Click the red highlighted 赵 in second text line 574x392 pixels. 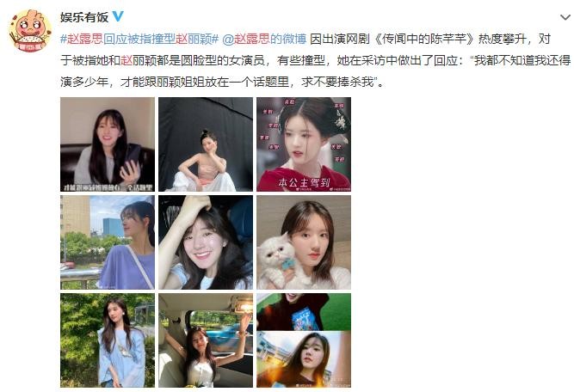click(127, 60)
